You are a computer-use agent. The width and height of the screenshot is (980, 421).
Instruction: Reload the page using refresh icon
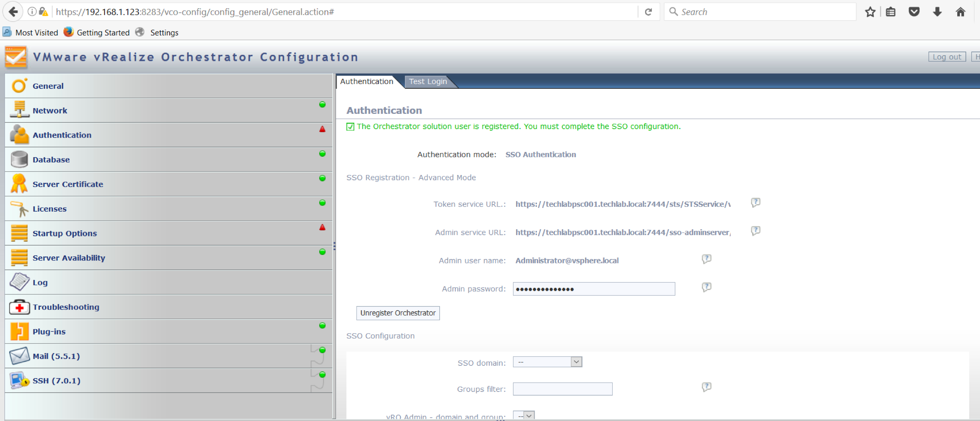(x=648, y=12)
